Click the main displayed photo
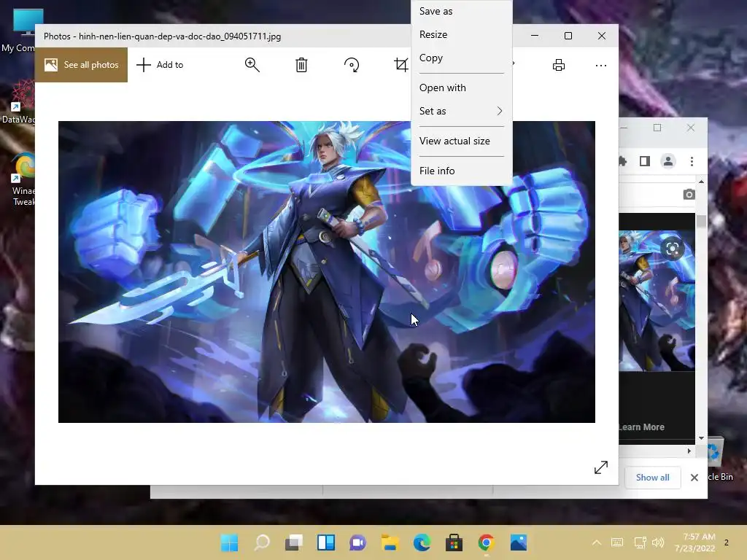This screenshot has height=560, width=747. pyautogui.click(x=326, y=272)
